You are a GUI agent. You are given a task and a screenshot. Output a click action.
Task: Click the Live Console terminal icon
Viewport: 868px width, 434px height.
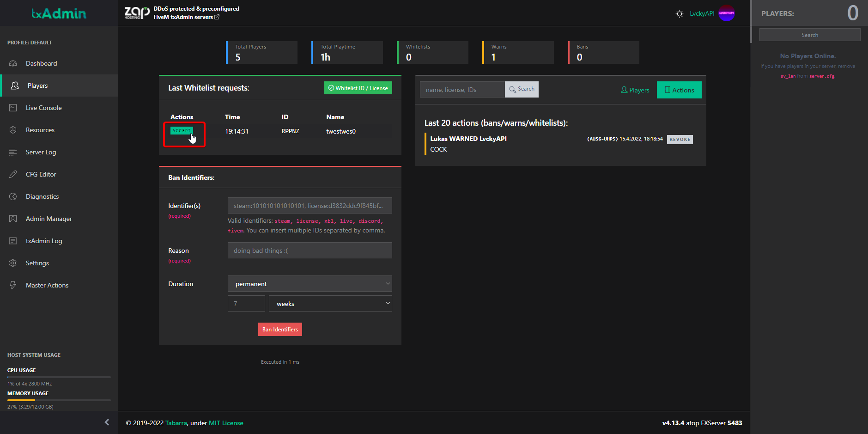(13, 108)
